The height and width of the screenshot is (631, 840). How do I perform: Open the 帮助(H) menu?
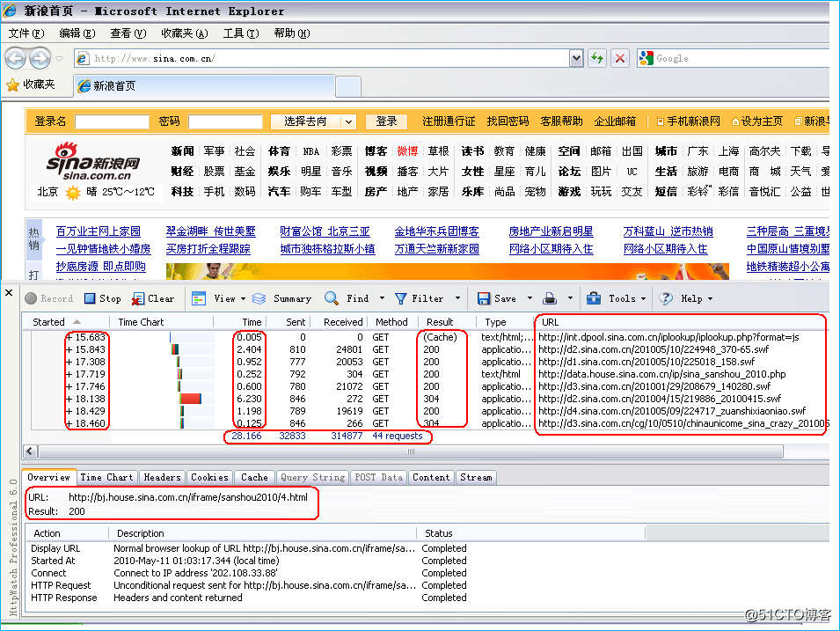click(292, 33)
